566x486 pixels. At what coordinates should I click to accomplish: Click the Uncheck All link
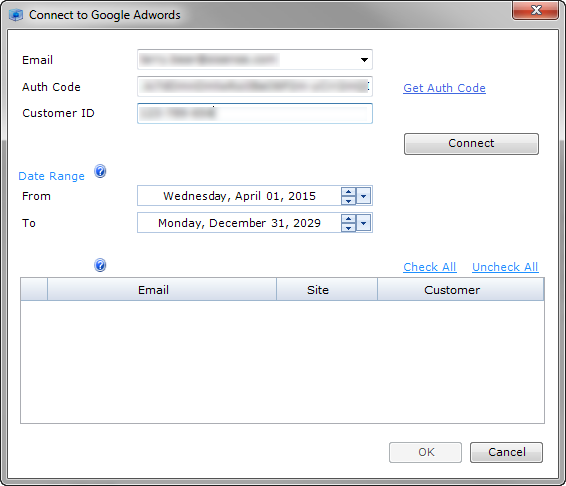click(x=505, y=267)
